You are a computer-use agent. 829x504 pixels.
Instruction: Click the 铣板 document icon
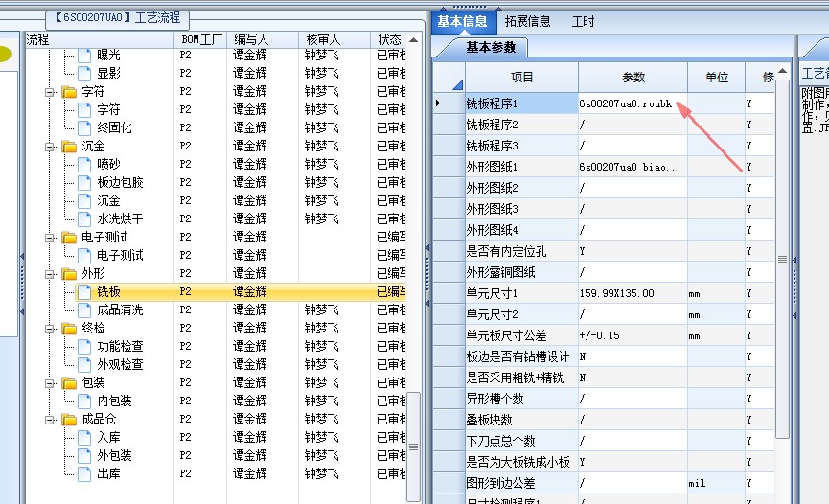click(84, 291)
